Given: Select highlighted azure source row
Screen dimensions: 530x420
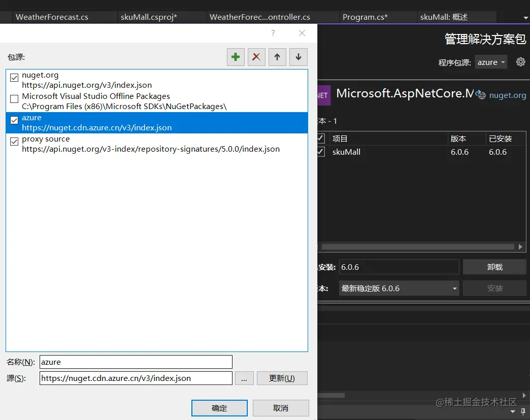Looking at the screenshot, I should [157, 123].
